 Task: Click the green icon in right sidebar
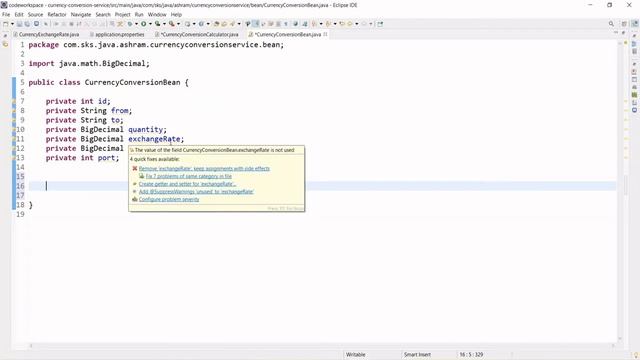click(634, 95)
